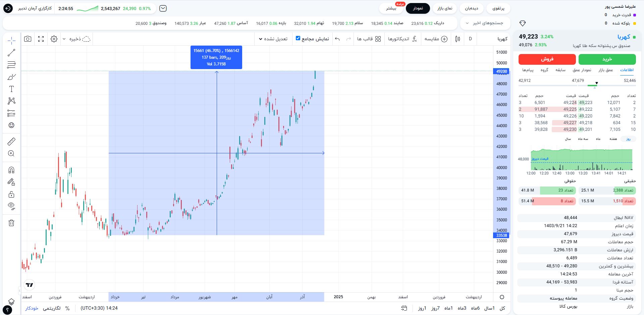Open the D timeframe interval selector
The height and width of the screenshot is (315, 644).
[x=470, y=39]
